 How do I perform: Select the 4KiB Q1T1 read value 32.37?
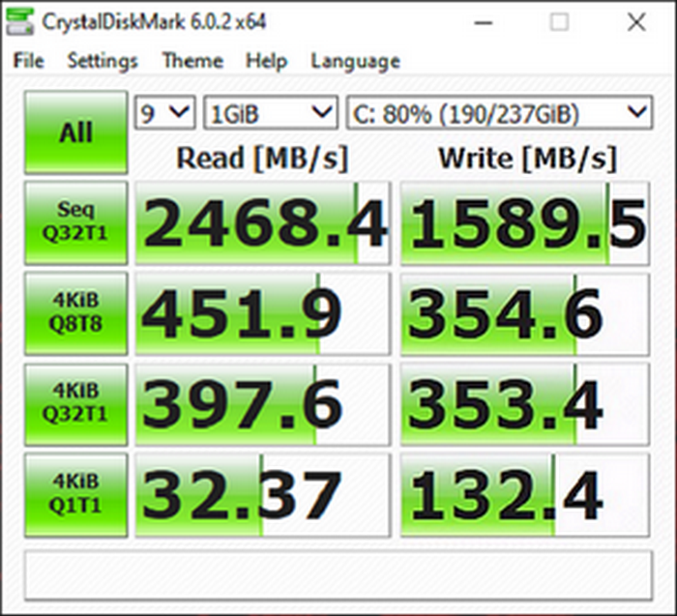pyautogui.click(x=262, y=495)
